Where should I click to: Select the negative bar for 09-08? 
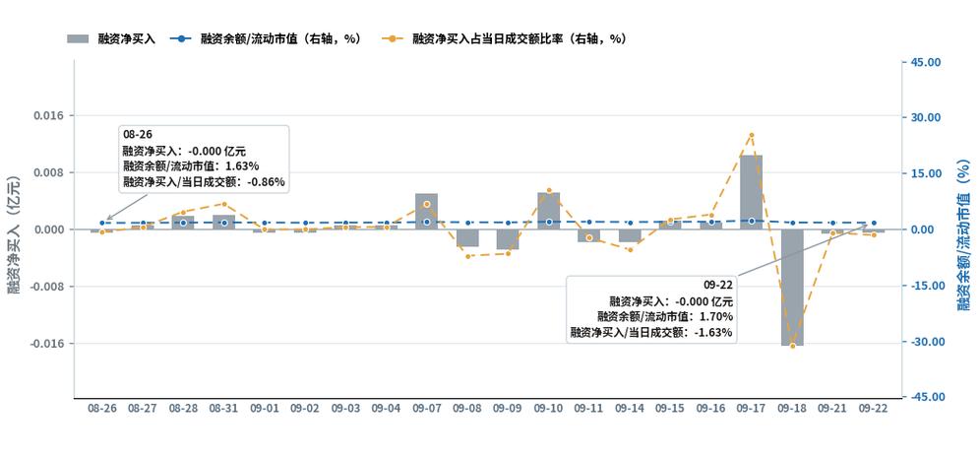466,237
